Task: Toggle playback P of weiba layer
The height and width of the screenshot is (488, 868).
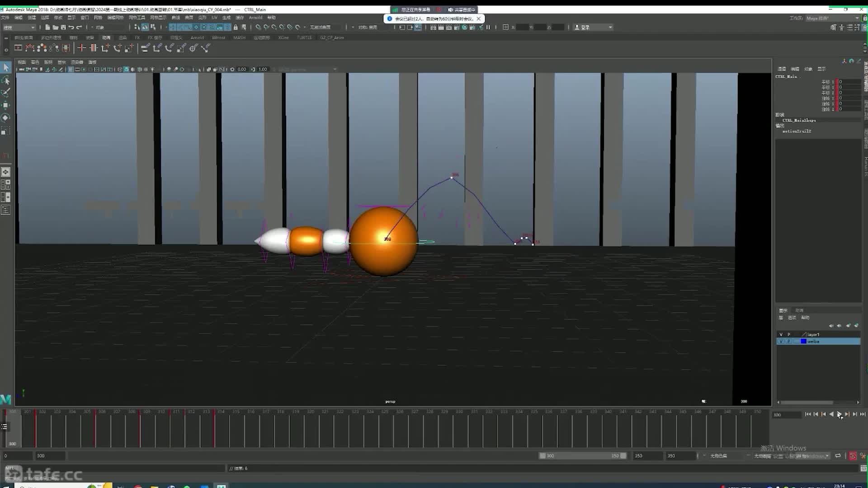Action: click(x=789, y=342)
